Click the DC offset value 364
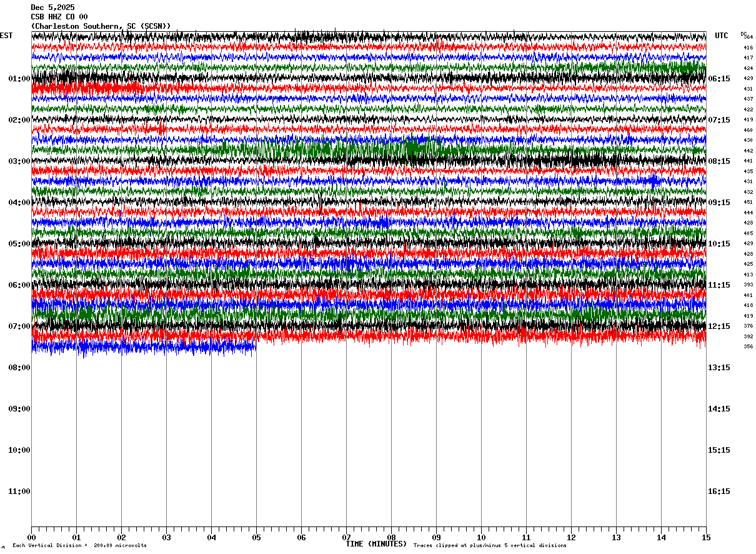 coord(749,38)
